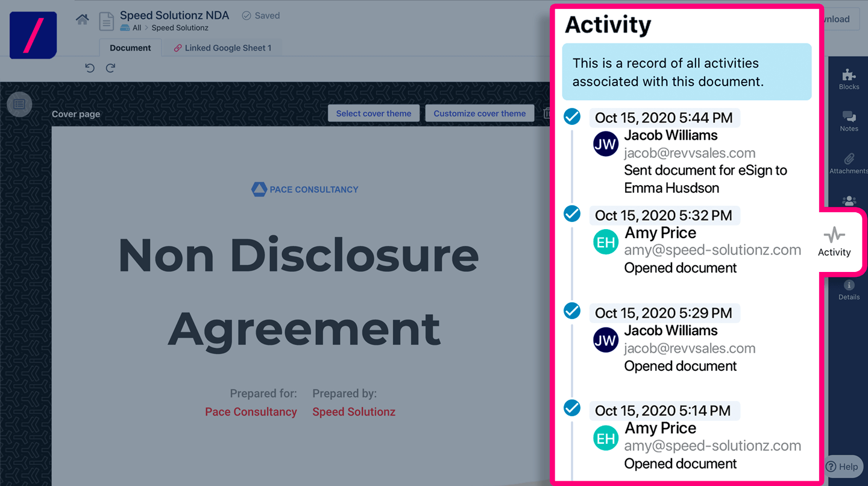Click the undo arrow icon
The width and height of the screenshot is (868, 486).
tap(90, 68)
